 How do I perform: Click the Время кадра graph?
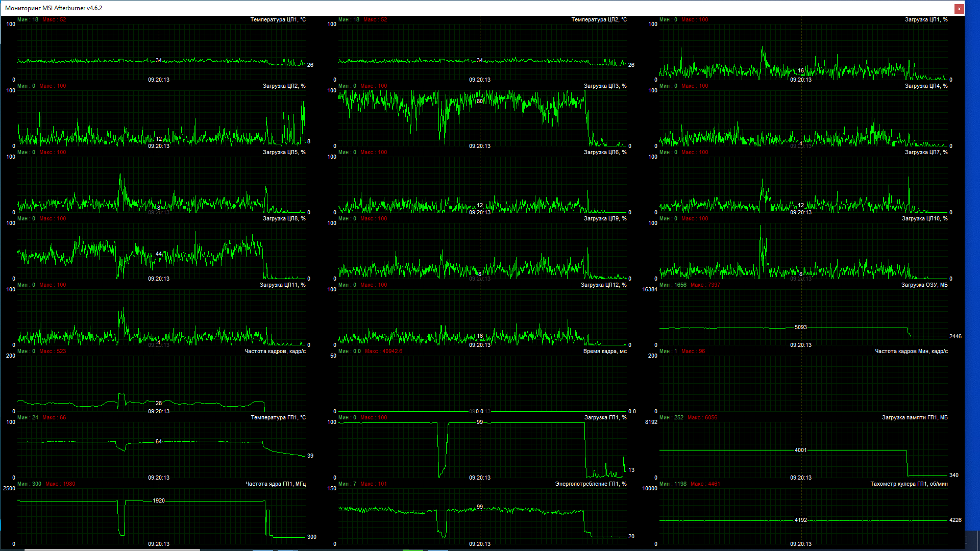click(x=482, y=384)
